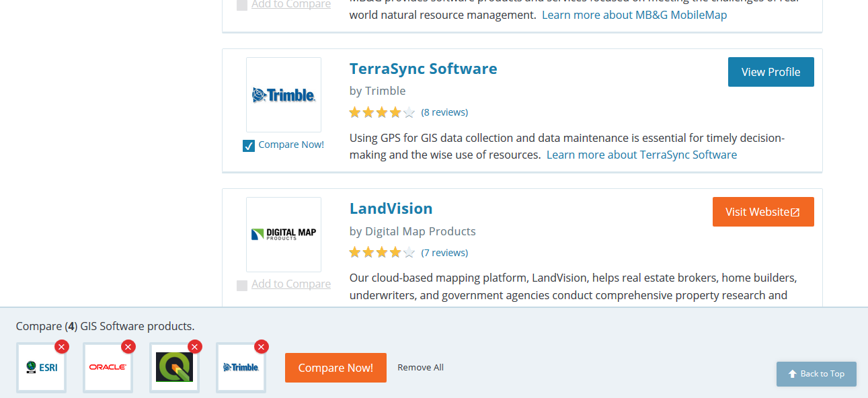The height and width of the screenshot is (398, 868).
Task: Remove Oracle from the compare tray
Action: coord(128,346)
